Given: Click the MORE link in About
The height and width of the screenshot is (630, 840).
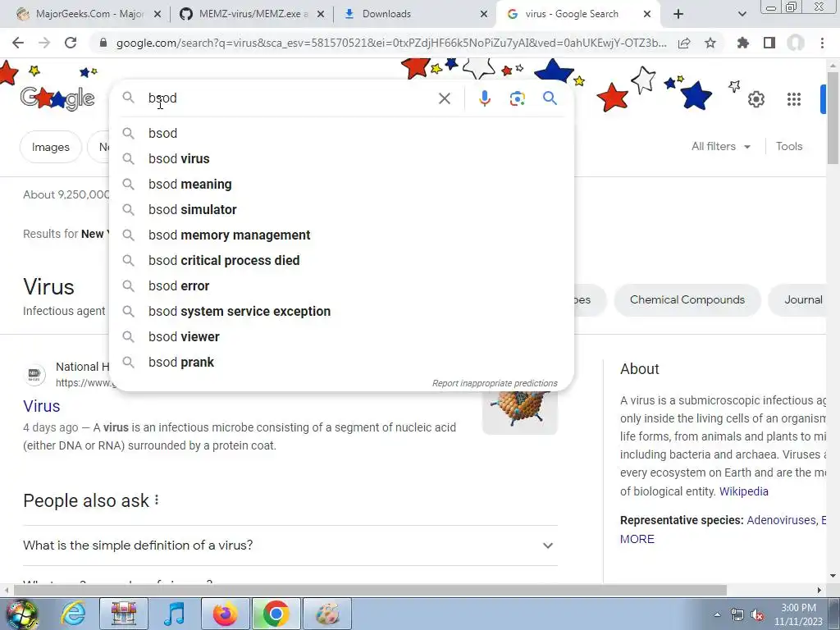Looking at the screenshot, I should pyautogui.click(x=637, y=539).
